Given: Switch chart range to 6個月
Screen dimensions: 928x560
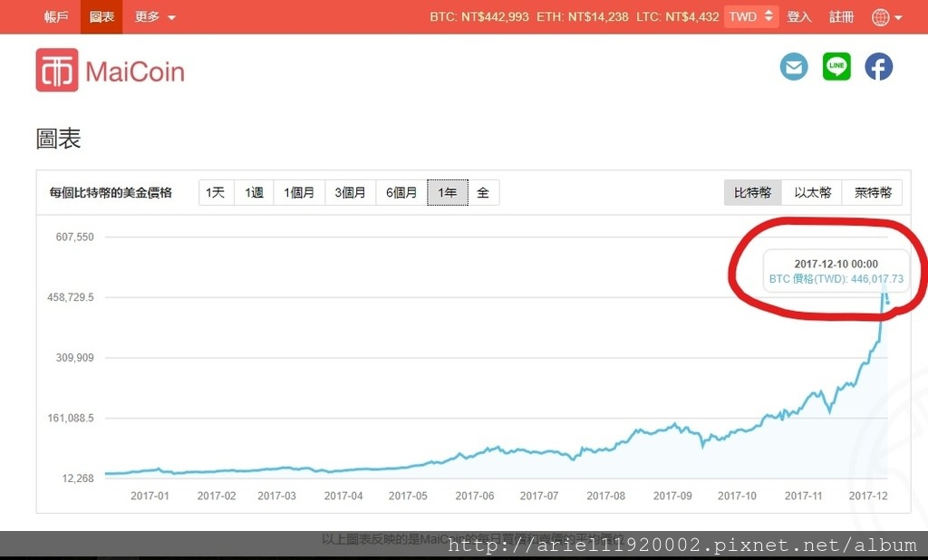Looking at the screenshot, I should [401, 192].
